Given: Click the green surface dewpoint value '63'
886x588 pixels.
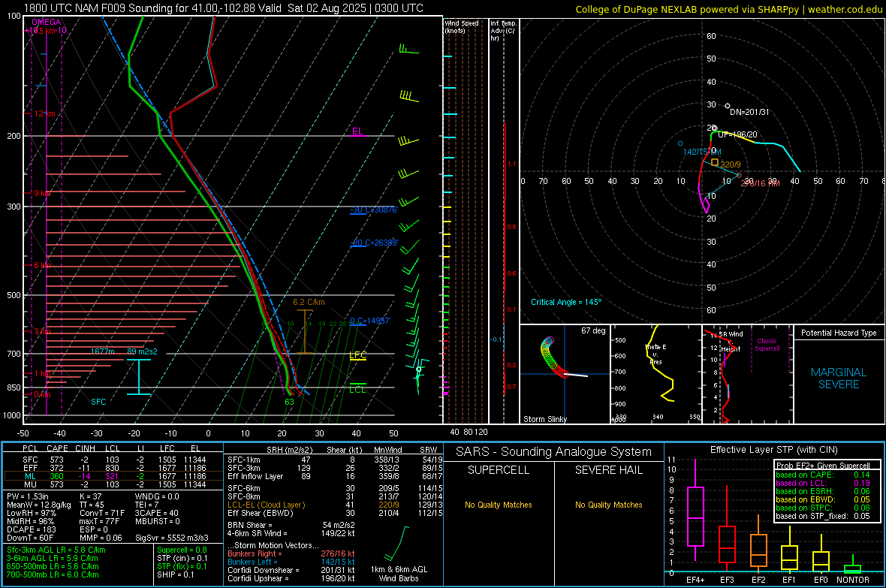Looking at the screenshot, I should click(x=289, y=402).
